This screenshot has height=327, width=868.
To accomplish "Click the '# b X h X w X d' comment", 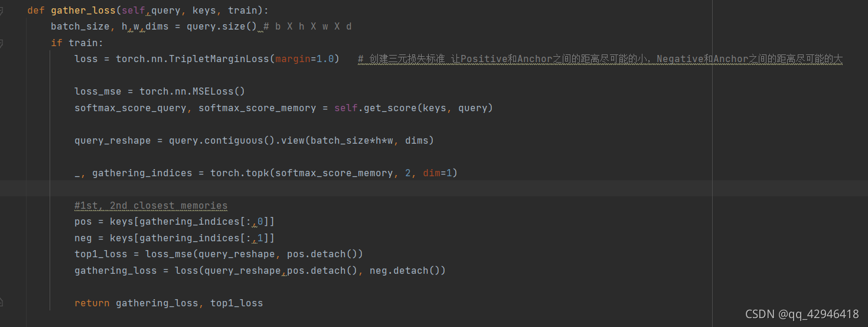I will pyautogui.click(x=308, y=27).
